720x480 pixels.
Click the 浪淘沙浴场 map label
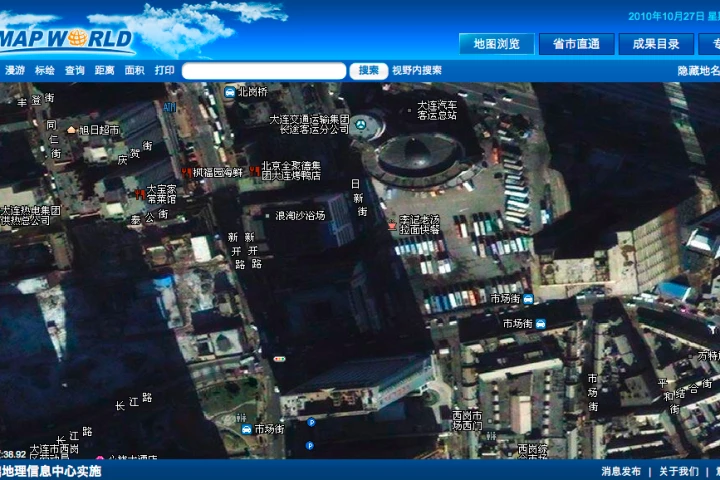(x=300, y=215)
